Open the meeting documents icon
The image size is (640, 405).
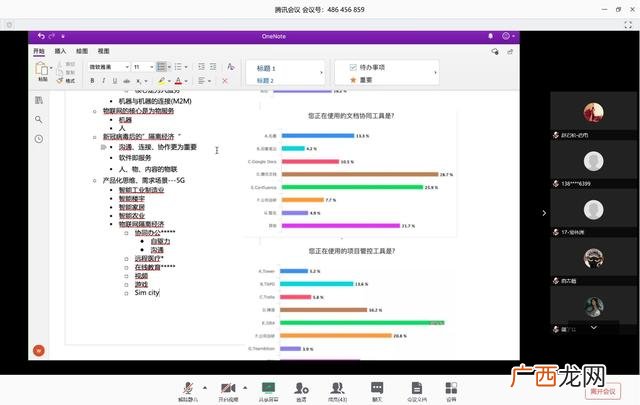click(417, 392)
